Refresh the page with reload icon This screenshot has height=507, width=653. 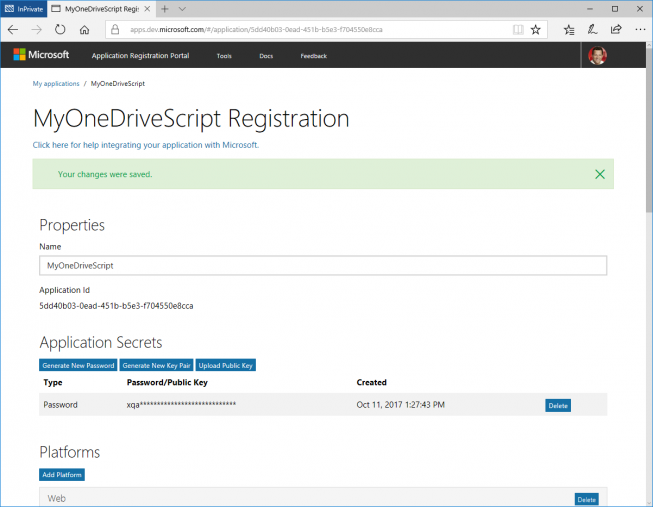pyautogui.click(x=60, y=30)
